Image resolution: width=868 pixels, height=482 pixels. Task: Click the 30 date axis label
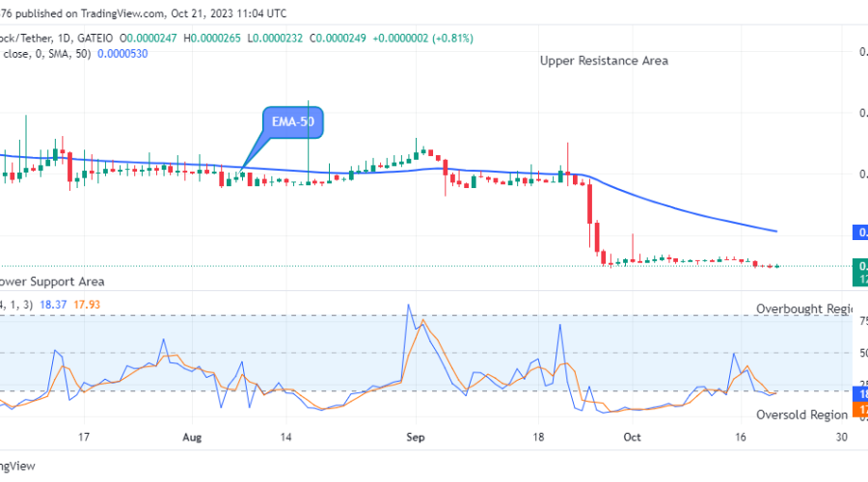point(841,438)
